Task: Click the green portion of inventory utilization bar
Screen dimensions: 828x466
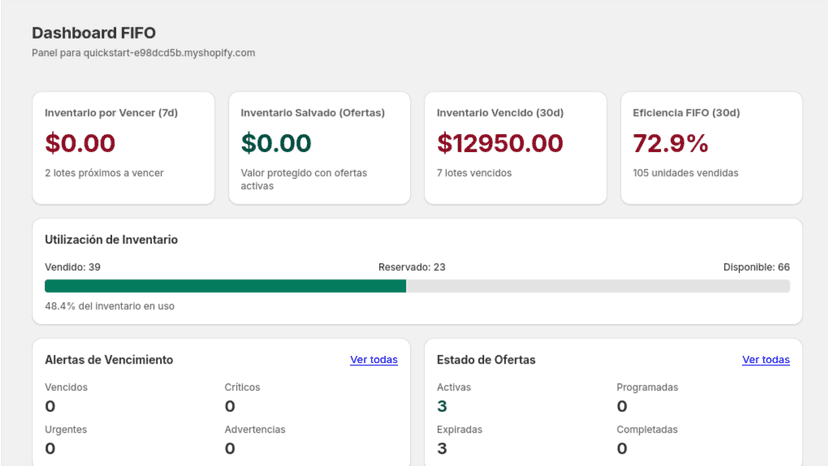Action: [x=225, y=286]
